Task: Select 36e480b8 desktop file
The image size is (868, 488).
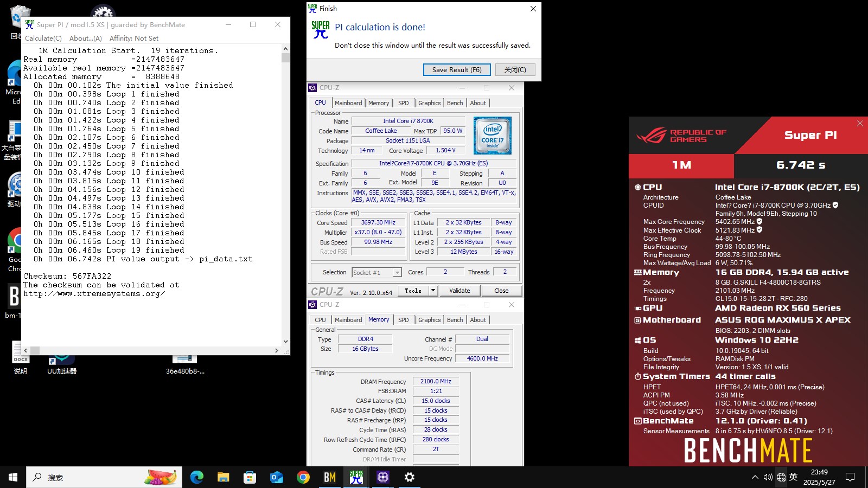Action: [x=185, y=364]
